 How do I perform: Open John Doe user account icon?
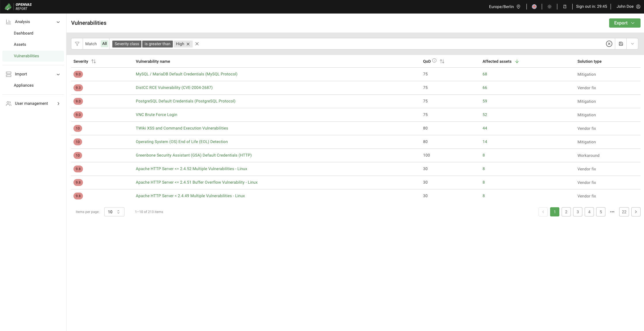(x=638, y=7)
